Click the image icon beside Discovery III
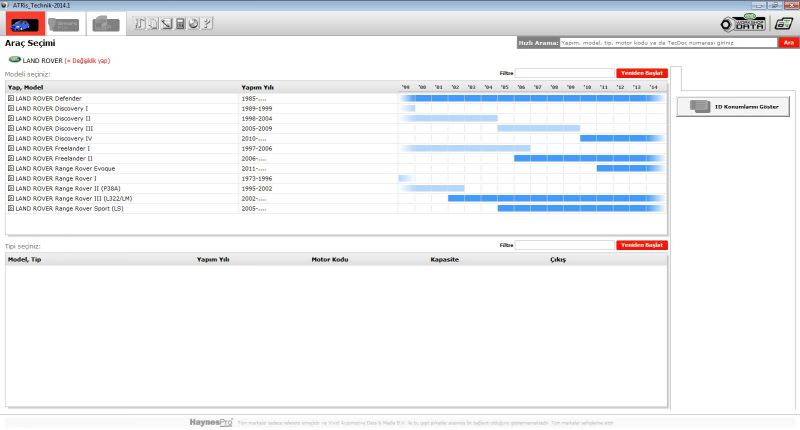The width and height of the screenshot is (800, 430). pos(10,128)
